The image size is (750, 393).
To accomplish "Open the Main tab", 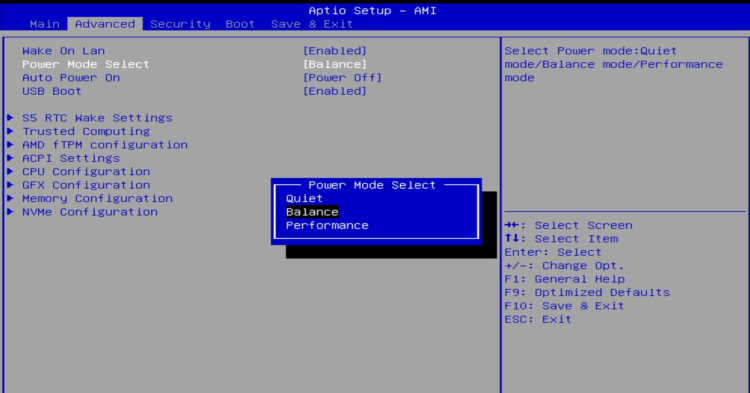I will [x=44, y=24].
